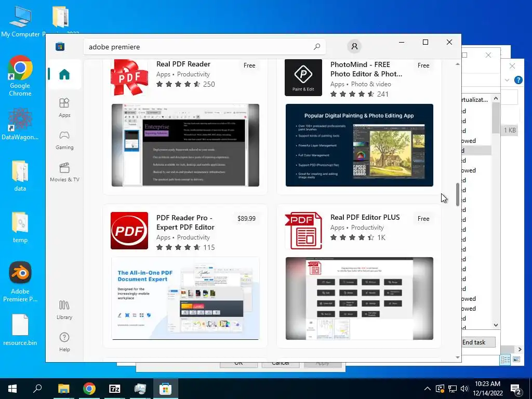Click the details view icon in the background window

(505, 360)
